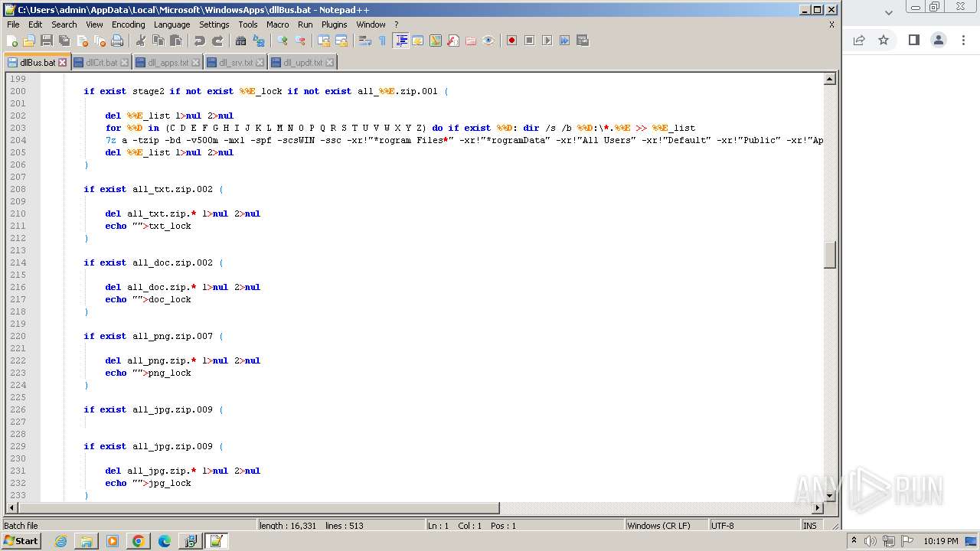Close the dll_apps.txt tab
This screenshot has width=980, height=551.
(195, 63)
